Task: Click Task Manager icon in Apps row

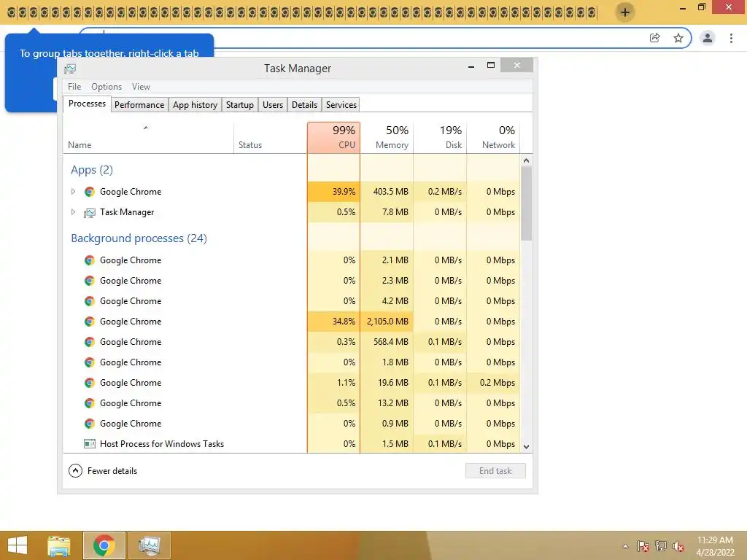Action: (89, 212)
